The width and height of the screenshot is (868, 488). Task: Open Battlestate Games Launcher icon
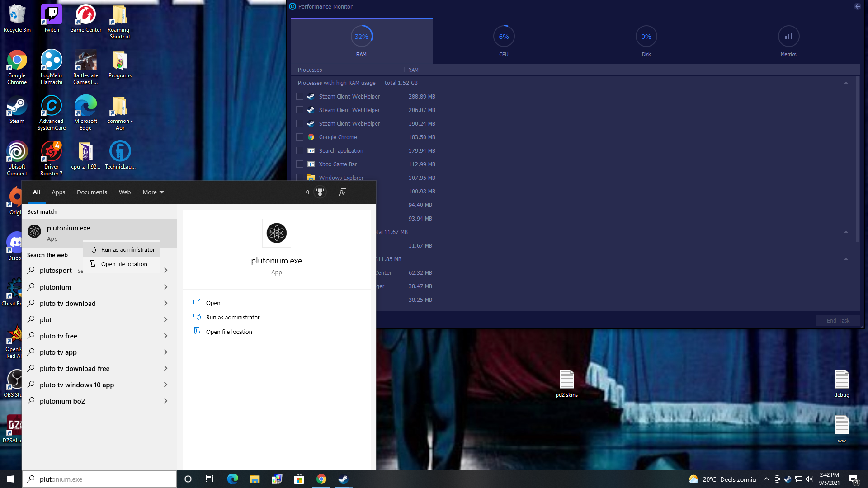[85, 67]
